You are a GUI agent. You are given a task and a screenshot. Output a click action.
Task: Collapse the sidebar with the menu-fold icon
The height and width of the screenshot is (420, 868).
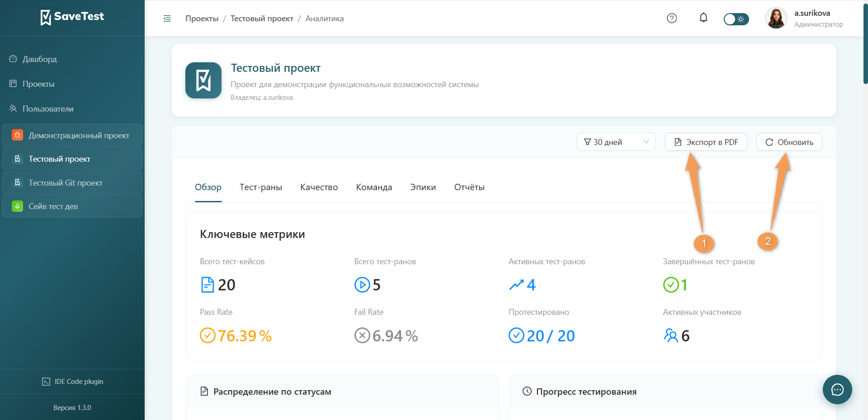tap(167, 19)
